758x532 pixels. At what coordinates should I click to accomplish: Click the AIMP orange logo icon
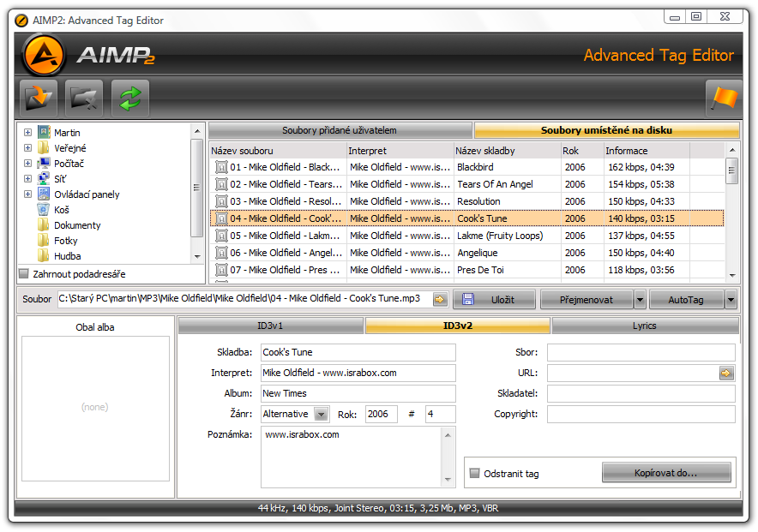pyautogui.click(x=44, y=55)
